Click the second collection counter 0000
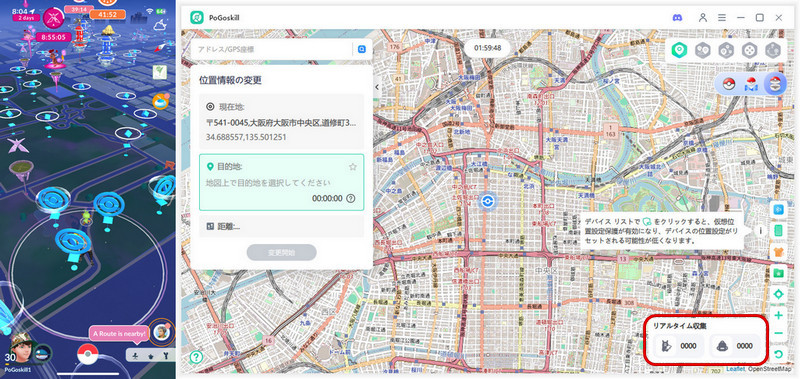The height and width of the screenshot is (379, 800). [735, 346]
